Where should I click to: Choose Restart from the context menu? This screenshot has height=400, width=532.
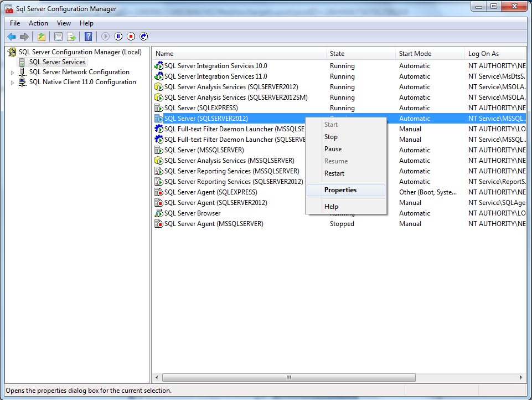[335, 173]
